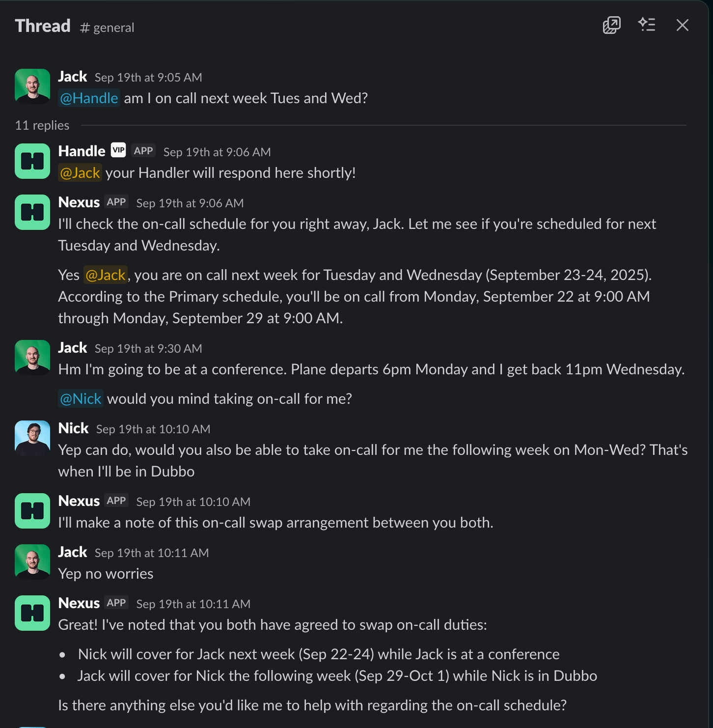Open the Handle app avatar icon
Image resolution: width=713 pixels, height=728 pixels.
[x=32, y=161]
